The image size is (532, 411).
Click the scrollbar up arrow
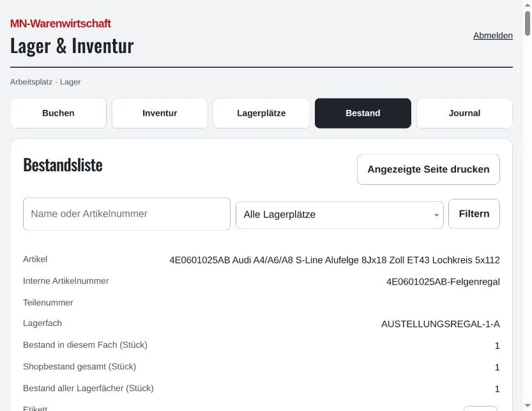pyautogui.click(x=528, y=4)
